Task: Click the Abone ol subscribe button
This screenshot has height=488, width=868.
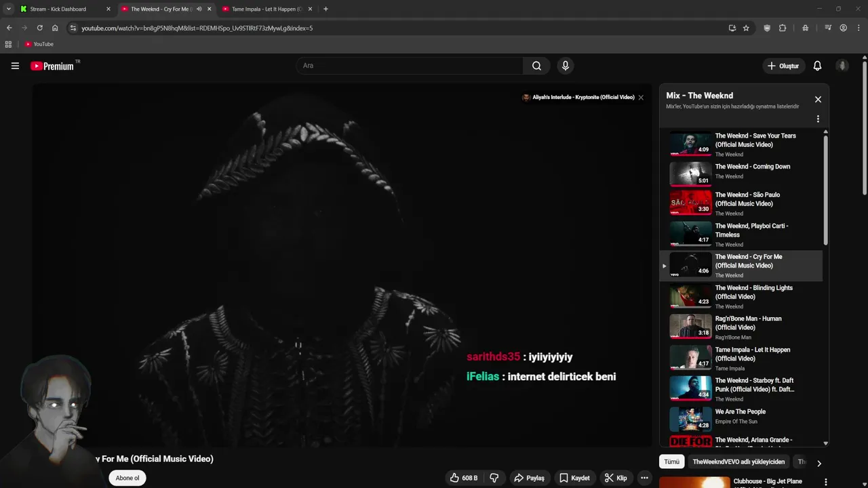Action: pos(127,478)
